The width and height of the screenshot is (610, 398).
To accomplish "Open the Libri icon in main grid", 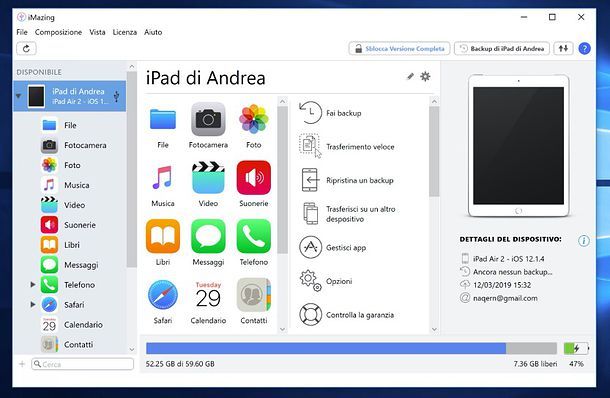I will tap(163, 236).
